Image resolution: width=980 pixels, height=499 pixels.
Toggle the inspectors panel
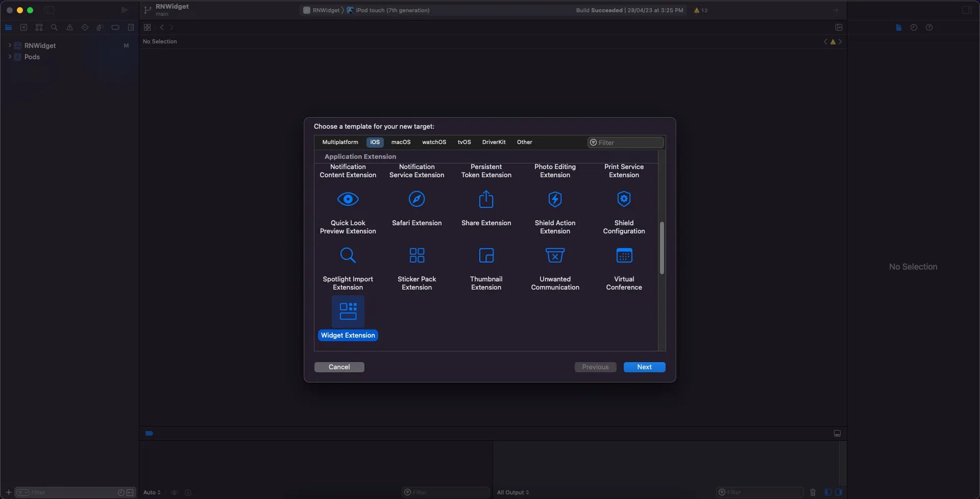[967, 10]
